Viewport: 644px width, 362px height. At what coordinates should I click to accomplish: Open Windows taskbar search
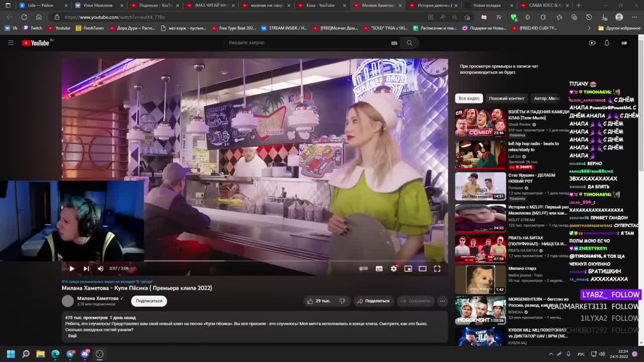click(x=26, y=354)
